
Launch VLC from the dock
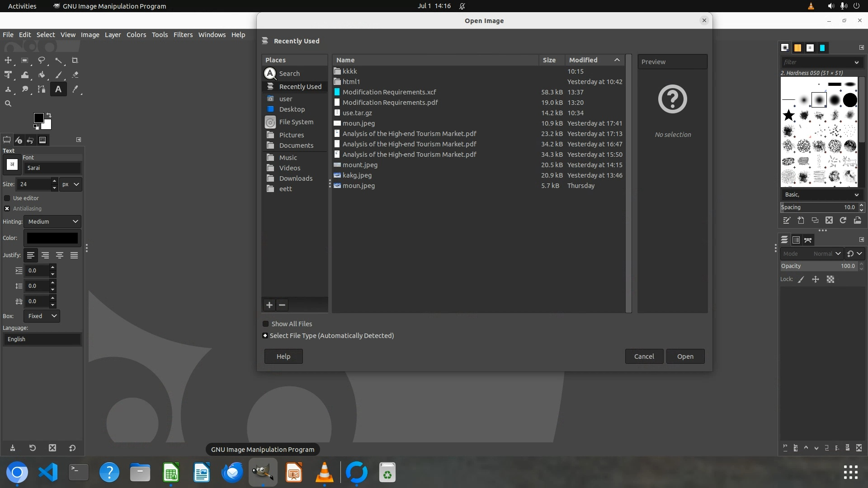pyautogui.click(x=324, y=473)
